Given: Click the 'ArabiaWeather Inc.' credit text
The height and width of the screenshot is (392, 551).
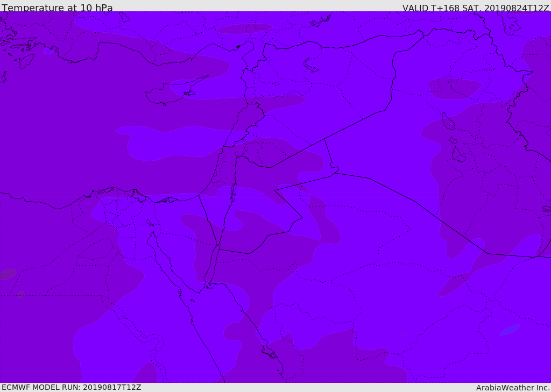Looking at the screenshot, I should tap(513, 388).
